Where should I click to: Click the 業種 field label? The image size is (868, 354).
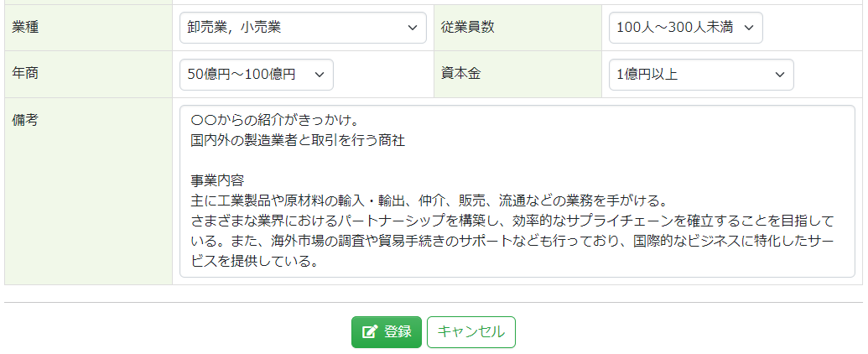tap(26, 27)
